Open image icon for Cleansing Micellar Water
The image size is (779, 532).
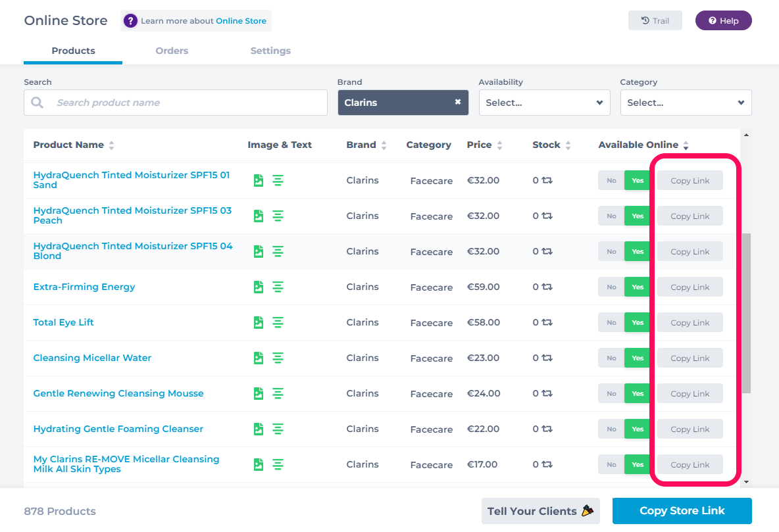[259, 358]
